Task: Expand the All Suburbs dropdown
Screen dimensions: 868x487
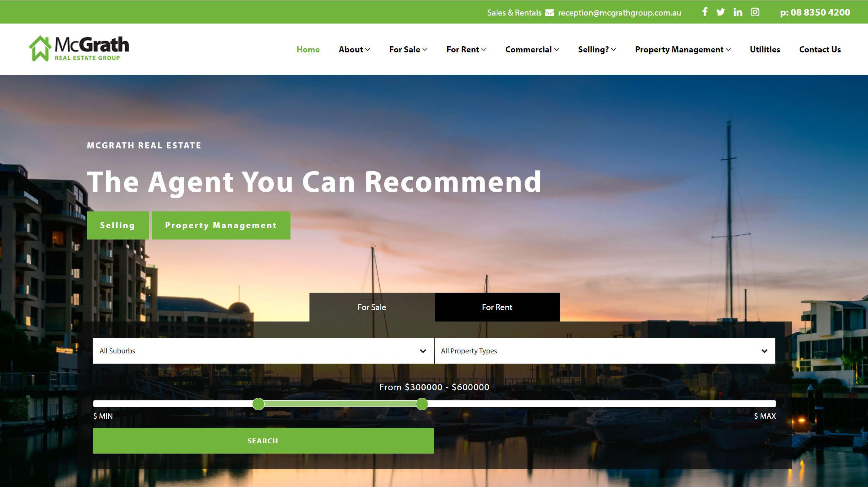Action: (x=263, y=351)
